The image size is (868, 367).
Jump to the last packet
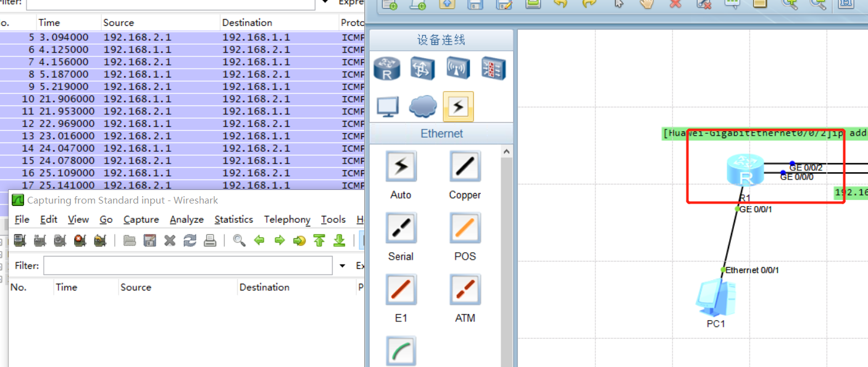point(339,240)
